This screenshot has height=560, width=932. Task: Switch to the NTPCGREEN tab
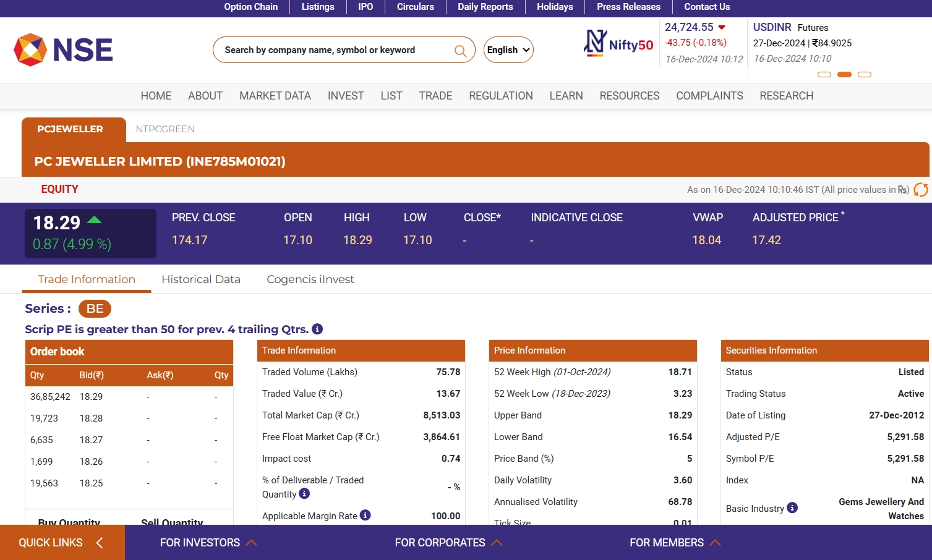pos(165,129)
